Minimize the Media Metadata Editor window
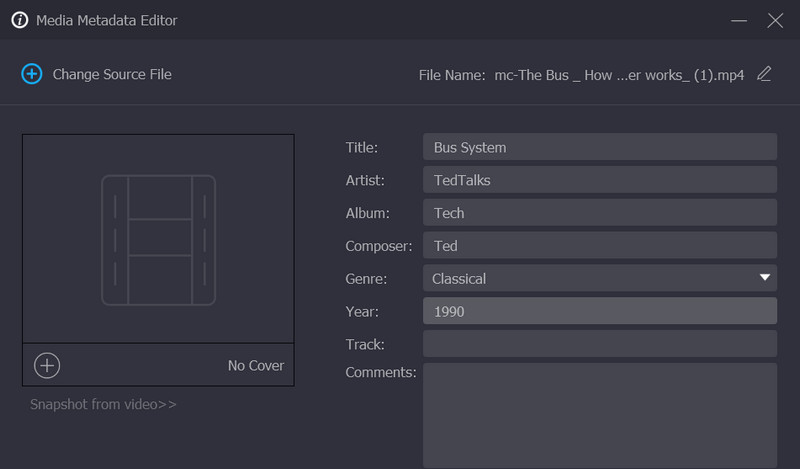This screenshot has height=469, width=800. point(739,20)
